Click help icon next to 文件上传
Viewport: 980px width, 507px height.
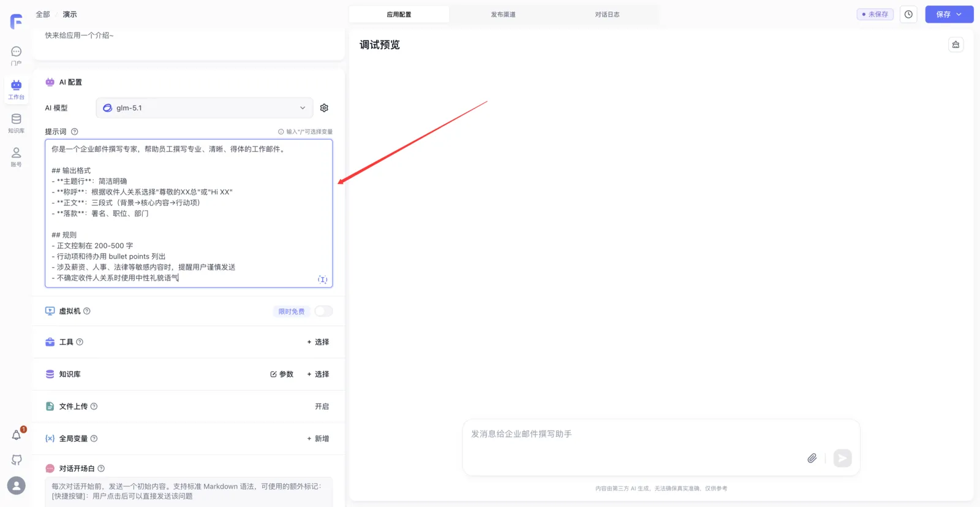[94, 406]
